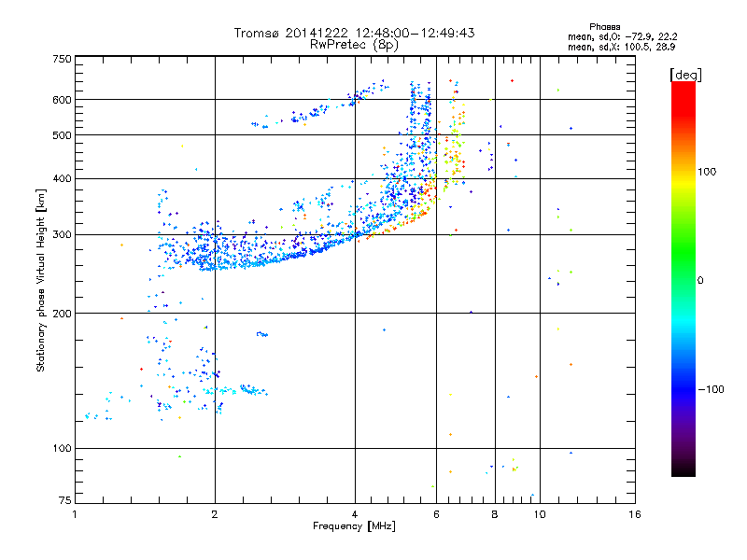Click the x-axis tick label "10"
This screenshot has width=747, height=560.
[540, 514]
